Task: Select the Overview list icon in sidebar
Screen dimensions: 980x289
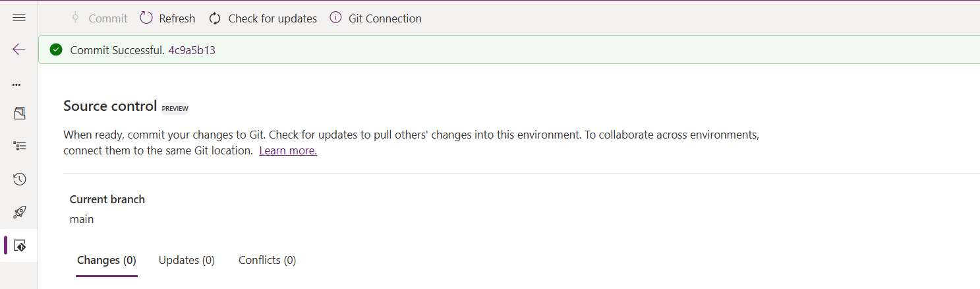Action: pos(20,146)
